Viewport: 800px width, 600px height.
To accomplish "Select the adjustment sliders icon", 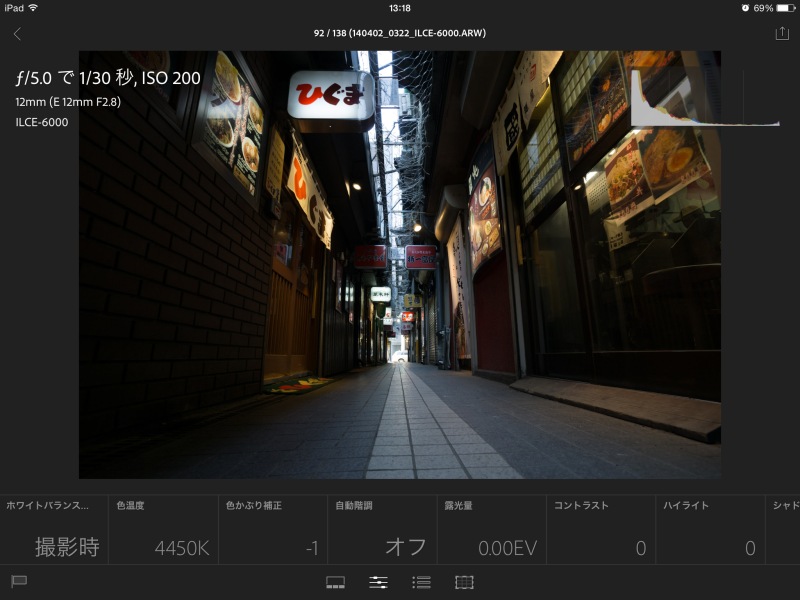I will point(378,582).
